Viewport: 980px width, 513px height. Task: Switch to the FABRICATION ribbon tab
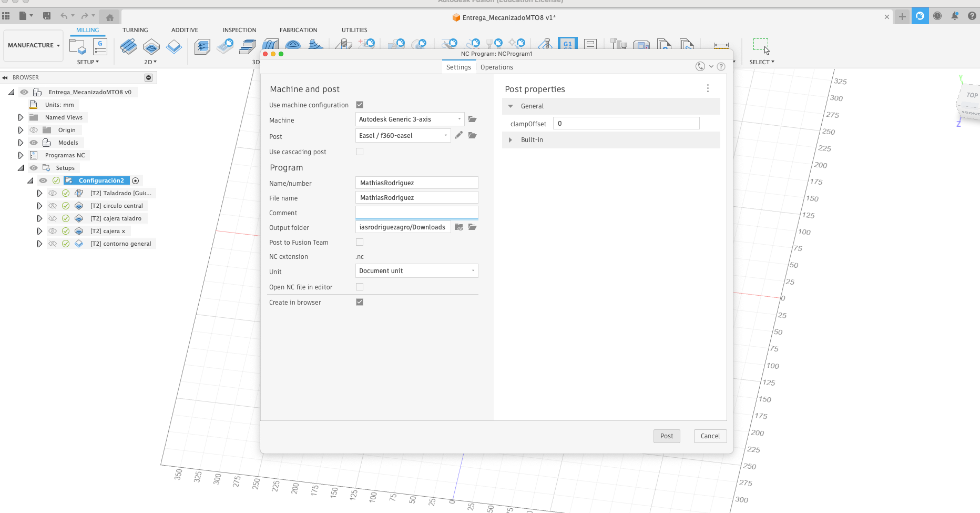click(298, 30)
